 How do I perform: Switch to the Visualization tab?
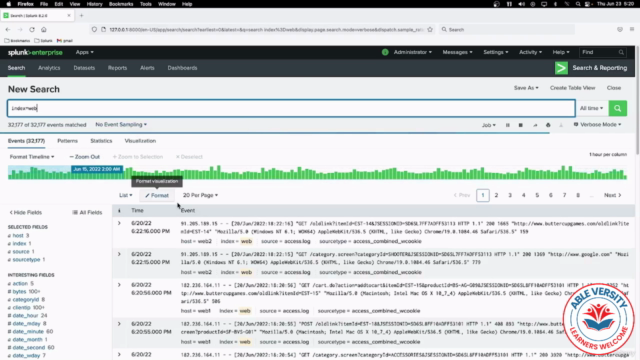tap(140, 141)
